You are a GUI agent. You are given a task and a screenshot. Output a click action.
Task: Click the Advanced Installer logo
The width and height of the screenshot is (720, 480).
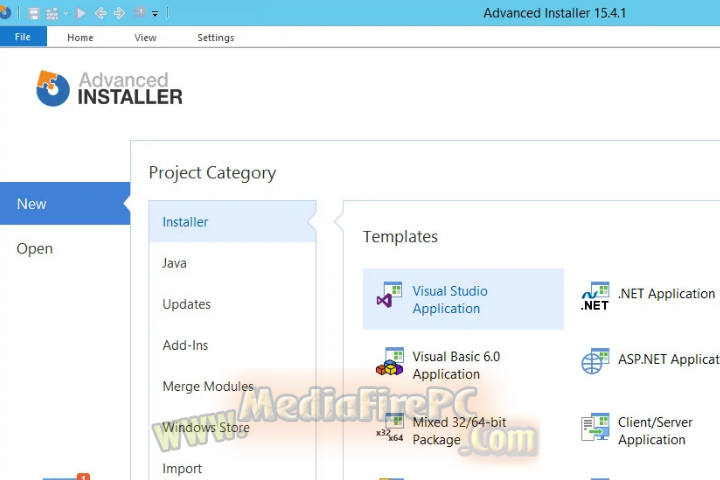(109, 89)
